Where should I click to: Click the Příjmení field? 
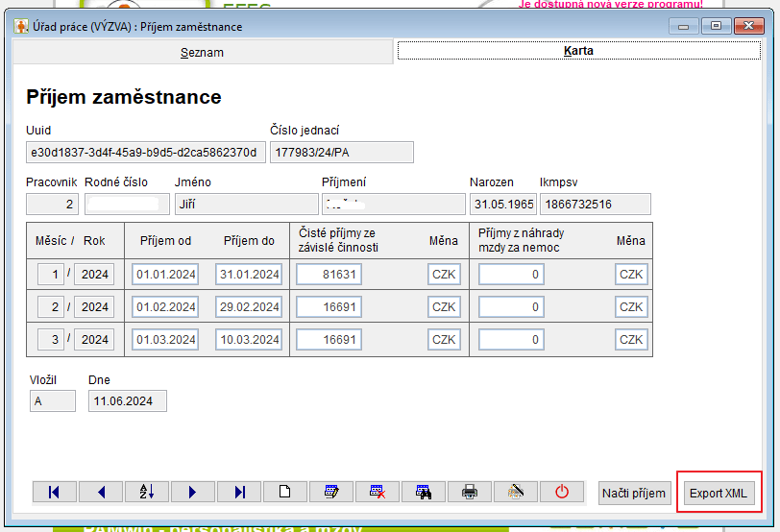(394, 204)
